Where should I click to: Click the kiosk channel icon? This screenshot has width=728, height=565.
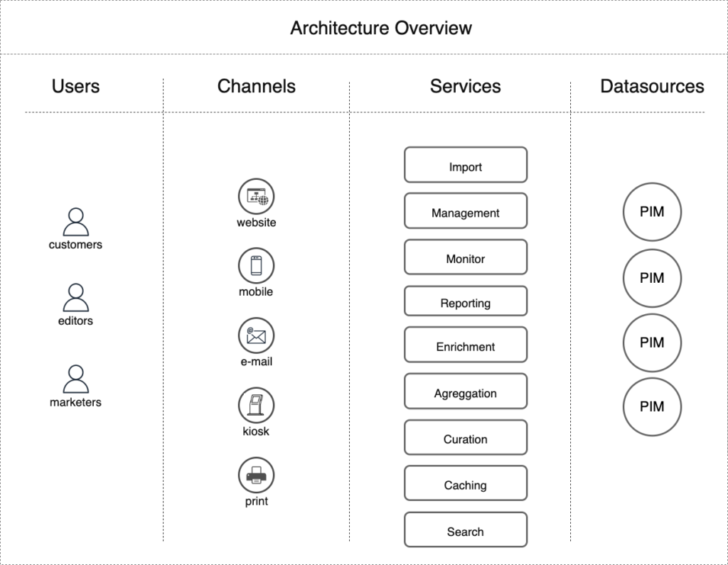pyautogui.click(x=256, y=406)
